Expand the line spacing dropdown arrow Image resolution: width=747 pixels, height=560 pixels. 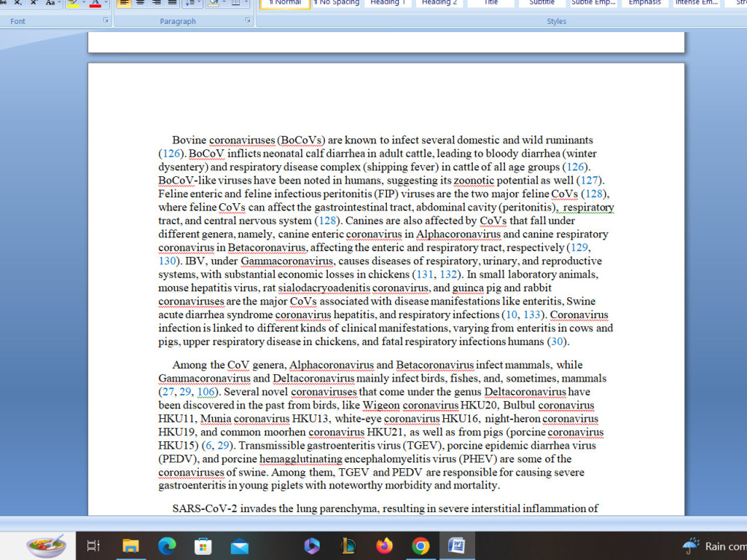(x=199, y=3)
